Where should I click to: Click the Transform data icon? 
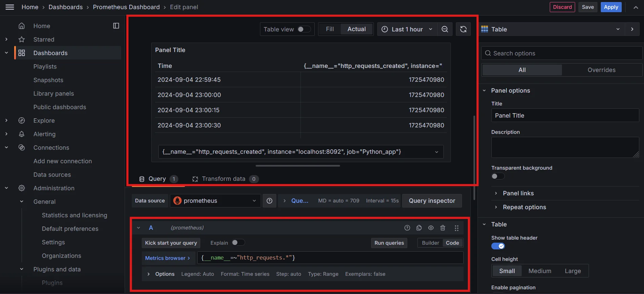(195, 179)
